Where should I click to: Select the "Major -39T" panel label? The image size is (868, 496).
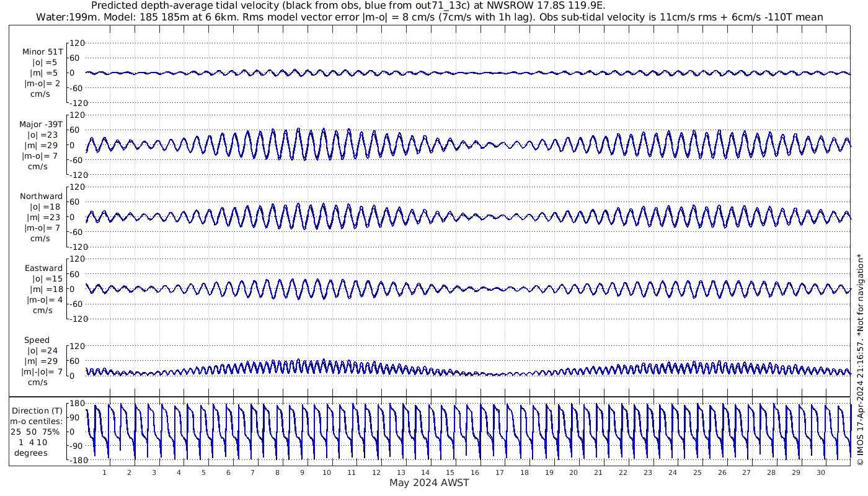41,124
